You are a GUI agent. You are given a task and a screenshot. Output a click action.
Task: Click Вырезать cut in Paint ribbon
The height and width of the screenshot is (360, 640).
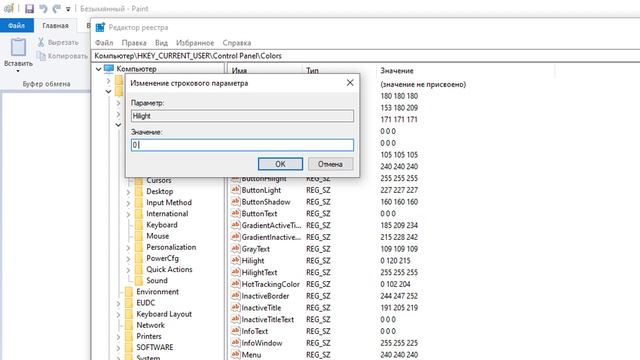[58, 42]
